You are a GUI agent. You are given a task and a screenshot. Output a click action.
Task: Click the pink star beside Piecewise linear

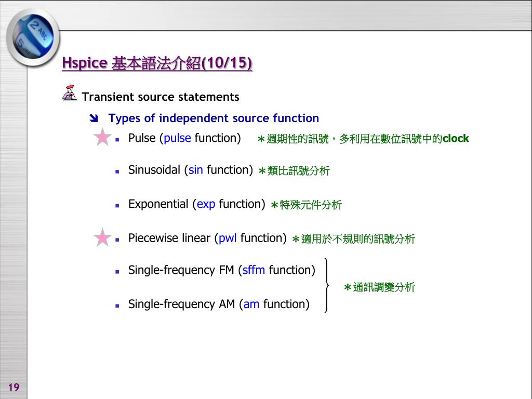point(102,237)
